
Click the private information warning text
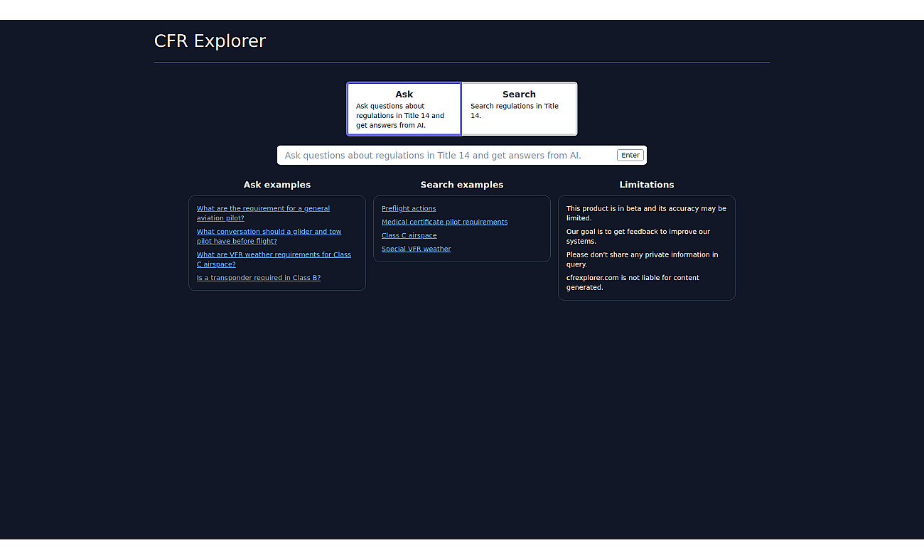[642, 259]
